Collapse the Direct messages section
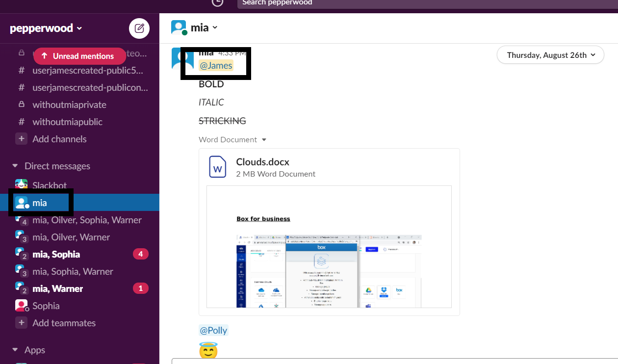Viewport: 618px width, 364px height. 15,166
